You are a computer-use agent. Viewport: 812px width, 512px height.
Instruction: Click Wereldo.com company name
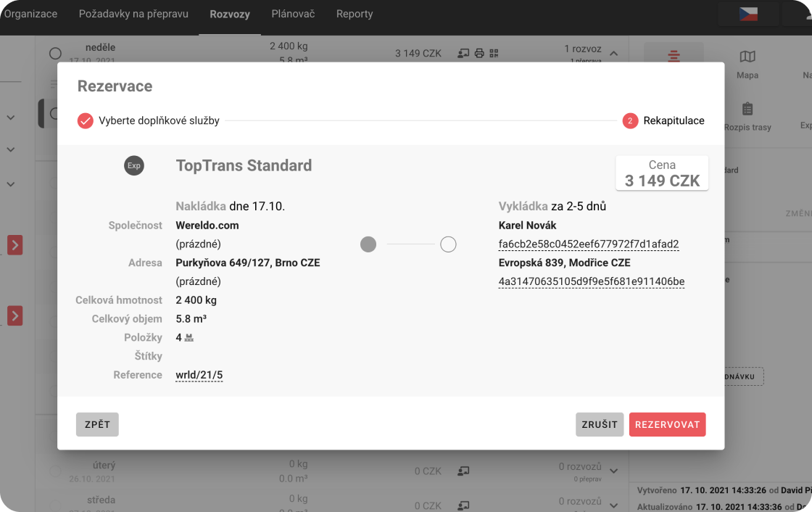(207, 226)
